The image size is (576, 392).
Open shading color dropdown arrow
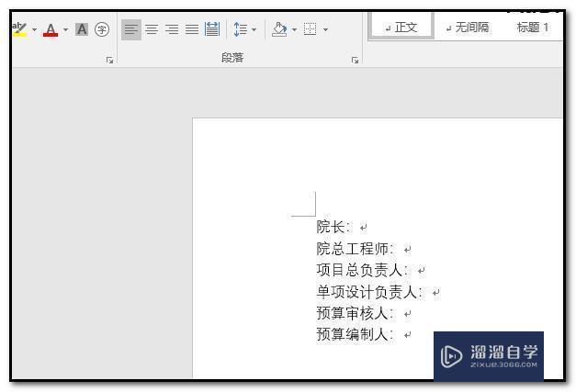(294, 29)
